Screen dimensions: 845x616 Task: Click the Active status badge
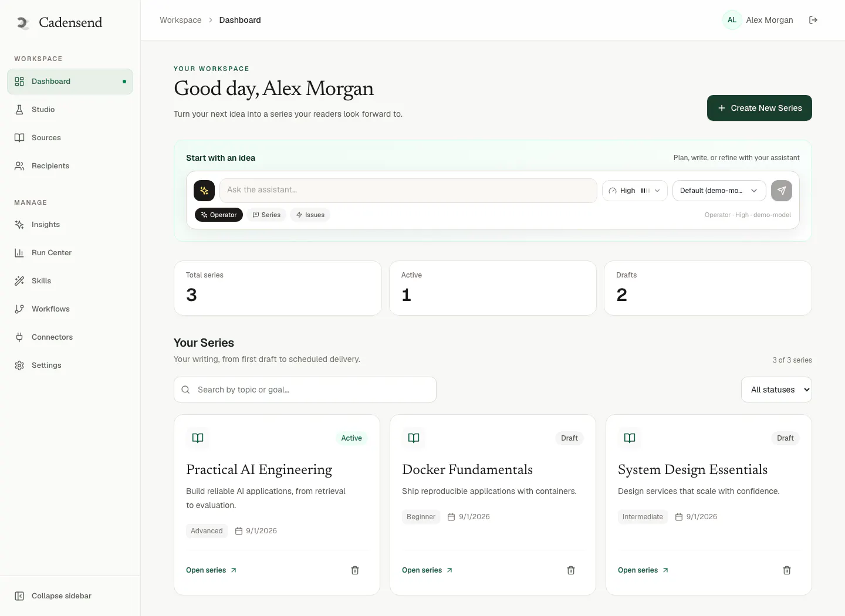tap(351, 438)
